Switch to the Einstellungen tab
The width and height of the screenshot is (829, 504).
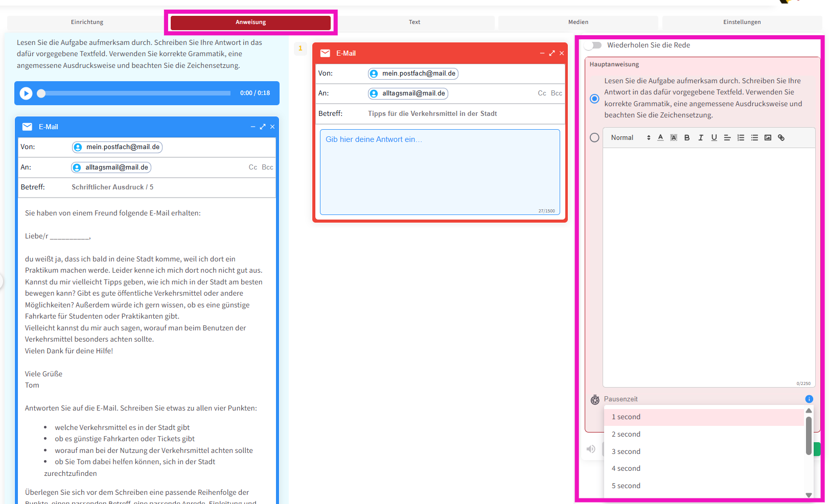pyautogui.click(x=742, y=22)
